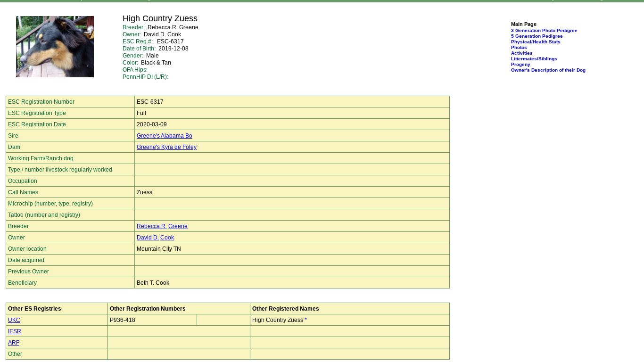Screen dimensions: 644x362
Task: Show Littermates/Siblings page
Action: click(534, 59)
